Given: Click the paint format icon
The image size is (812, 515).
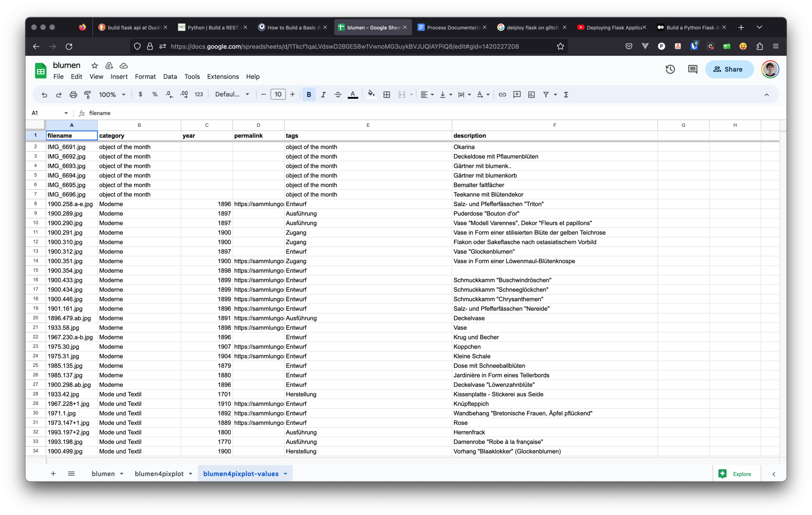Looking at the screenshot, I should (x=88, y=95).
